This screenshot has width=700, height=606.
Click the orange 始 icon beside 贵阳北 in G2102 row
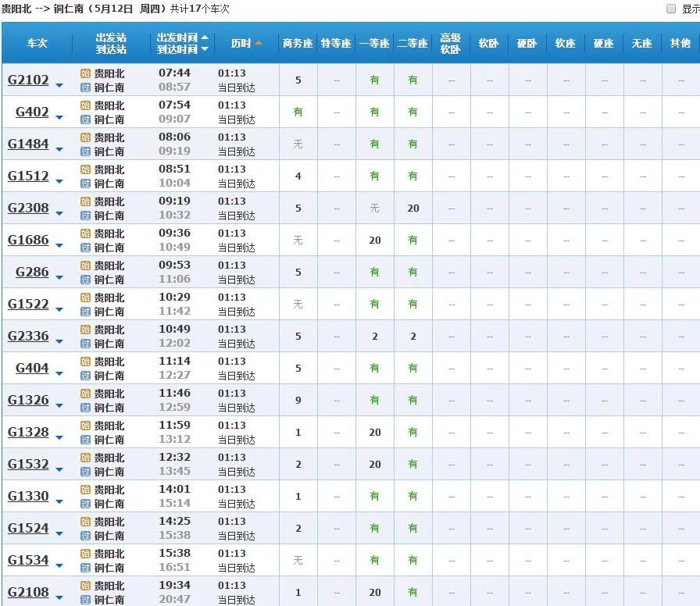point(84,73)
